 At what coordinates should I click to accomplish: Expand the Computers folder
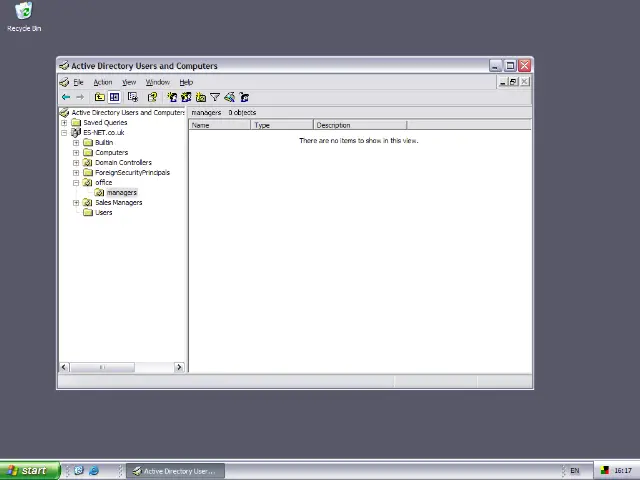click(x=76, y=153)
